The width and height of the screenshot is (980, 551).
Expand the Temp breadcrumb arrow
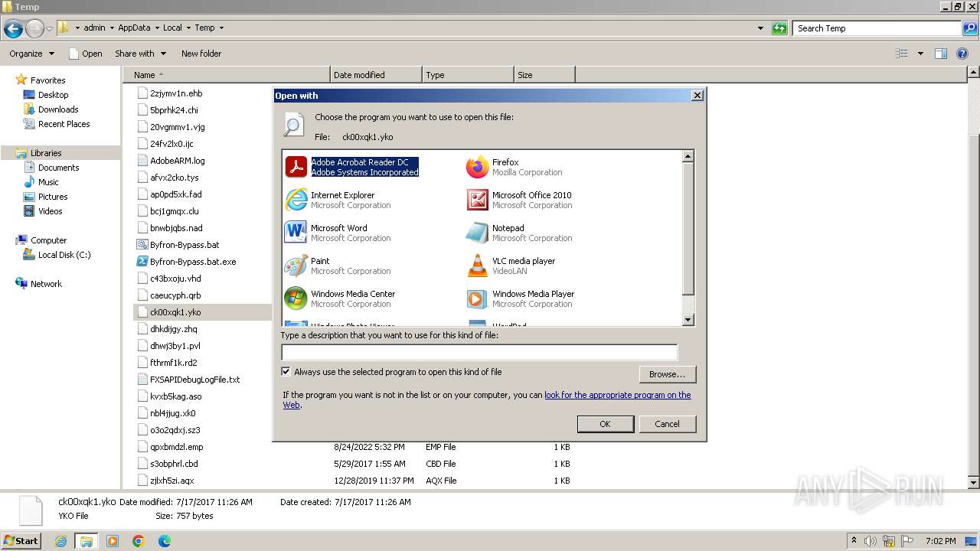(221, 28)
